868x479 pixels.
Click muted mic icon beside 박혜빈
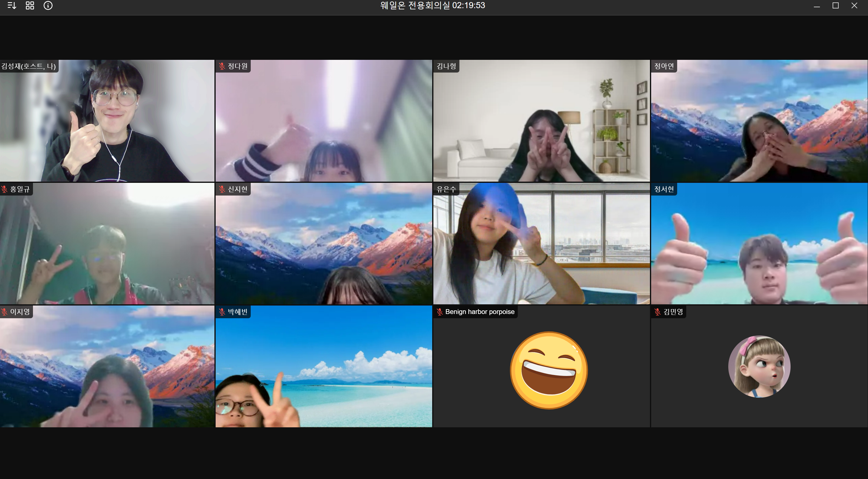tap(222, 312)
